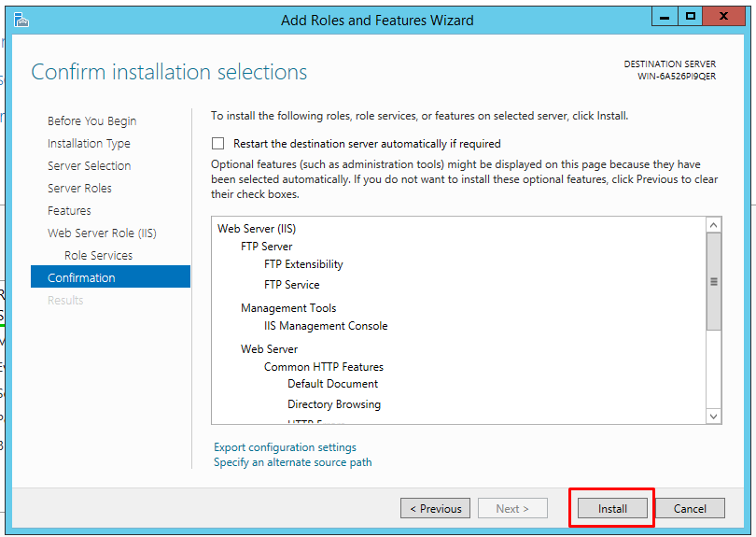Select IIS Management Console entry

click(x=326, y=326)
